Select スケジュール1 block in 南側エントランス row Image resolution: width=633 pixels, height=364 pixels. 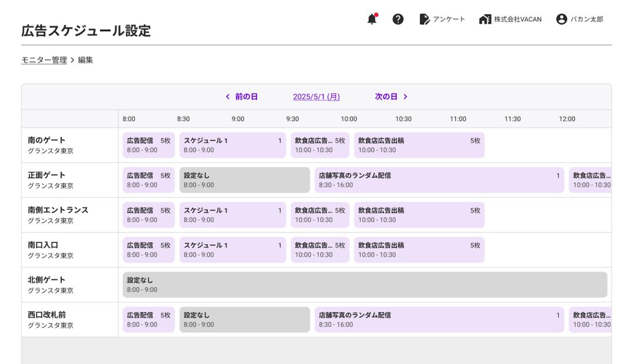(x=233, y=215)
